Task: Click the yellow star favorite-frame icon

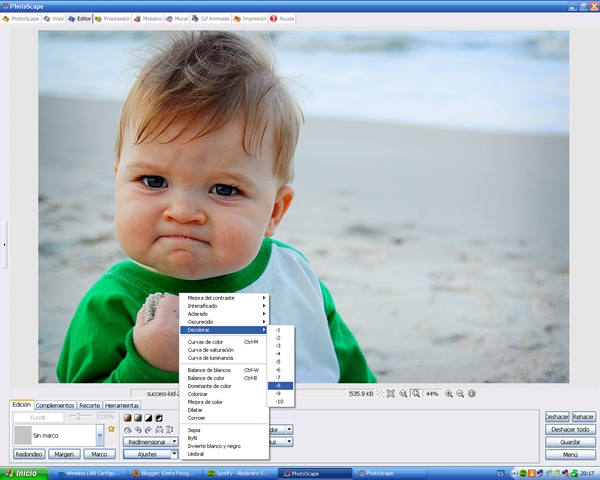Action: pyautogui.click(x=111, y=429)
